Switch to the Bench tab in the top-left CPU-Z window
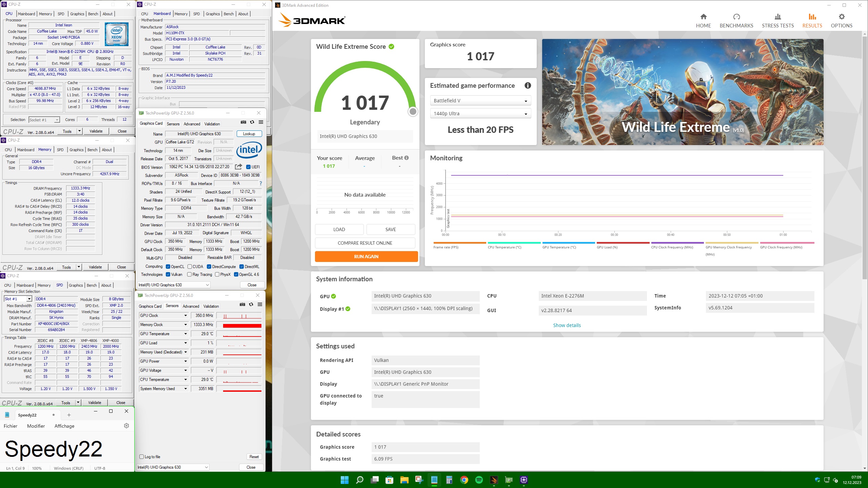 93,14
